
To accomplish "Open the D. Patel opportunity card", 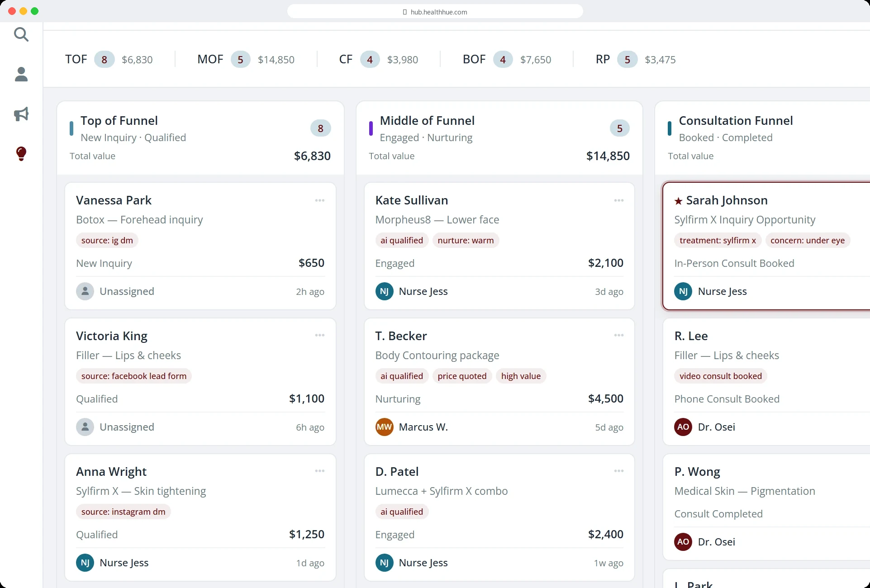I will (x=499, y=517).
